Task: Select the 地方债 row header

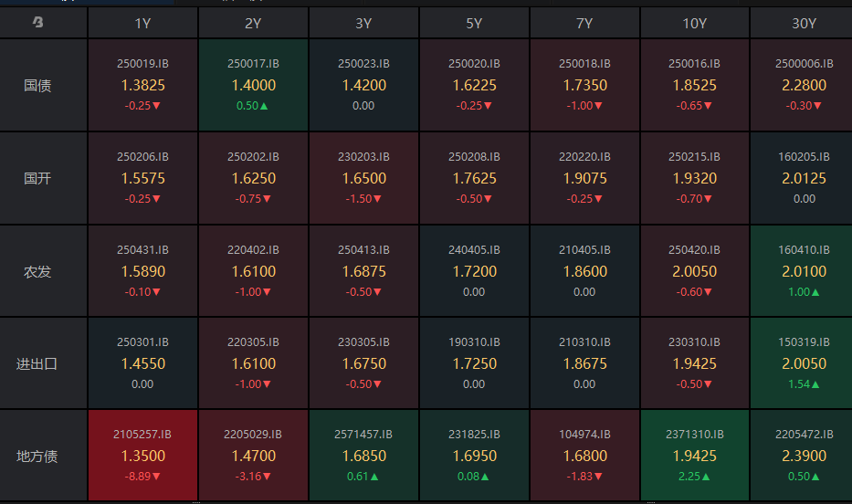Action: (x=37, y=456)
